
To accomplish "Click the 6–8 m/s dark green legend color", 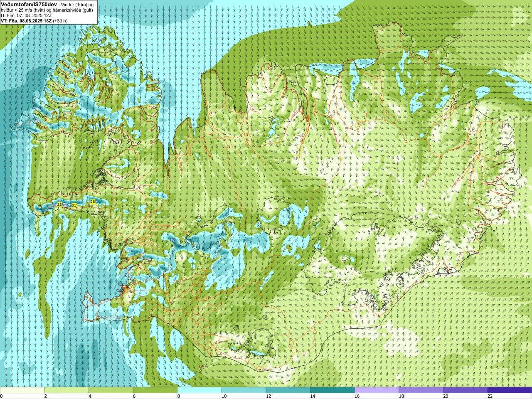I will point(155,390).
